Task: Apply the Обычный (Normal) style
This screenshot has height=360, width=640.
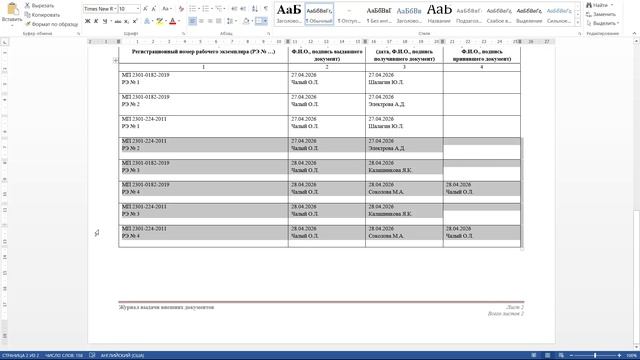Action: (319, 14)
